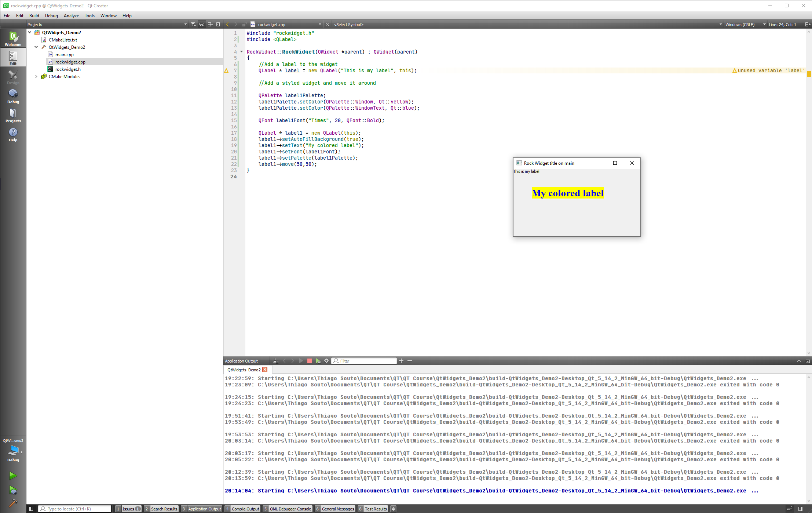
Task: Click the stop button in Application Output toolbar
Action: pos(309,361)
